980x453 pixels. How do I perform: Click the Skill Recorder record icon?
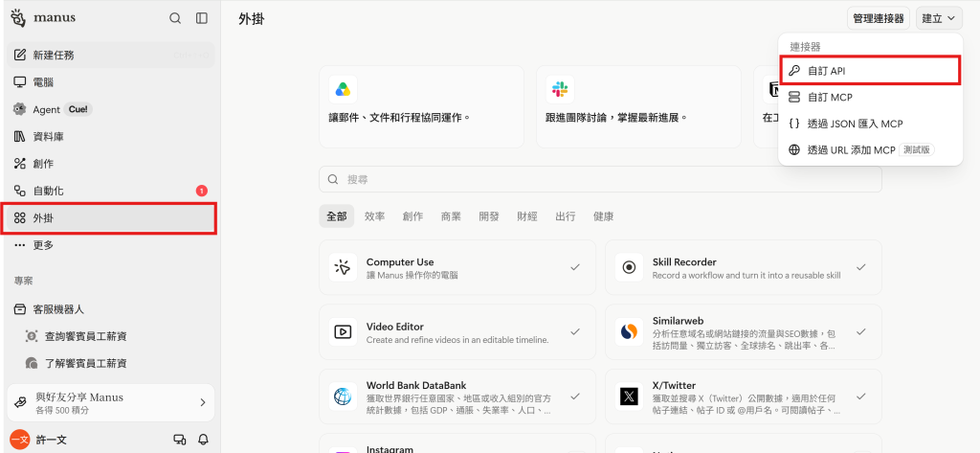click(629, 268)
